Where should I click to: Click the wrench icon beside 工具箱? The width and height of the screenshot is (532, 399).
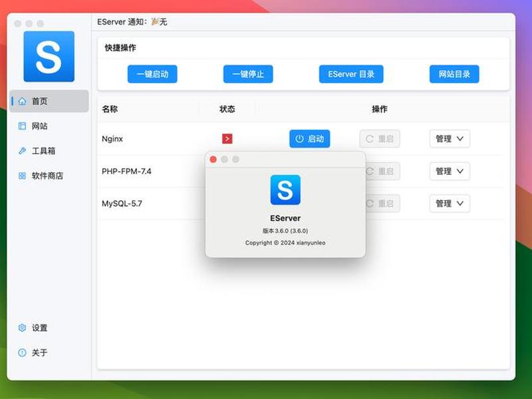22,151
